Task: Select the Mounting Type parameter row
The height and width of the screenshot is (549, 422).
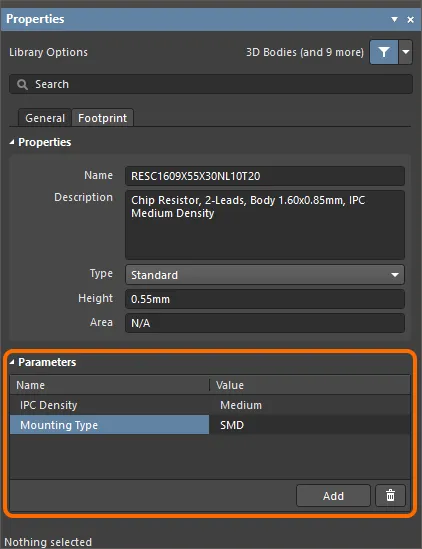Action: click(210, 425)
